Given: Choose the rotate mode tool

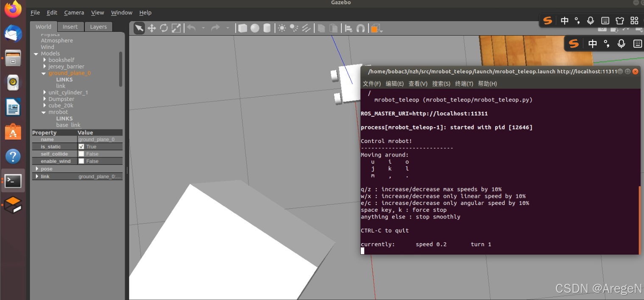Looking at the screenshot, I should click(x=164, y=28).
